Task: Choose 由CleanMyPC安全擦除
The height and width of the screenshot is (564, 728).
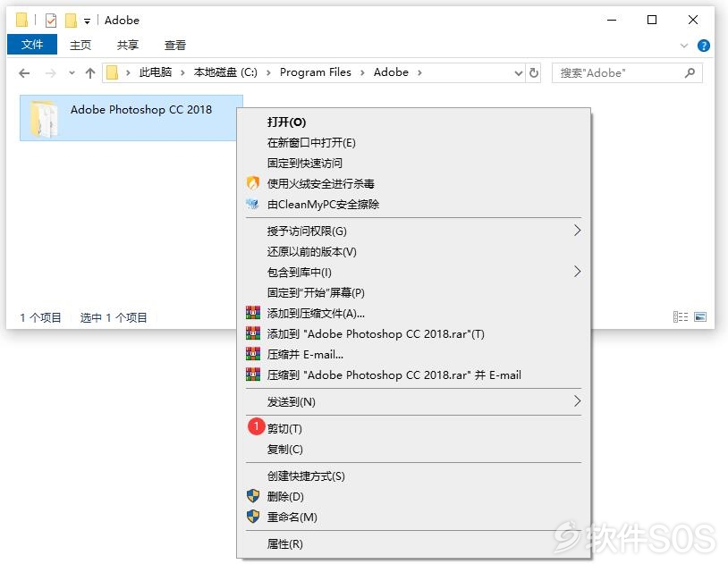Action: point(413,205)
